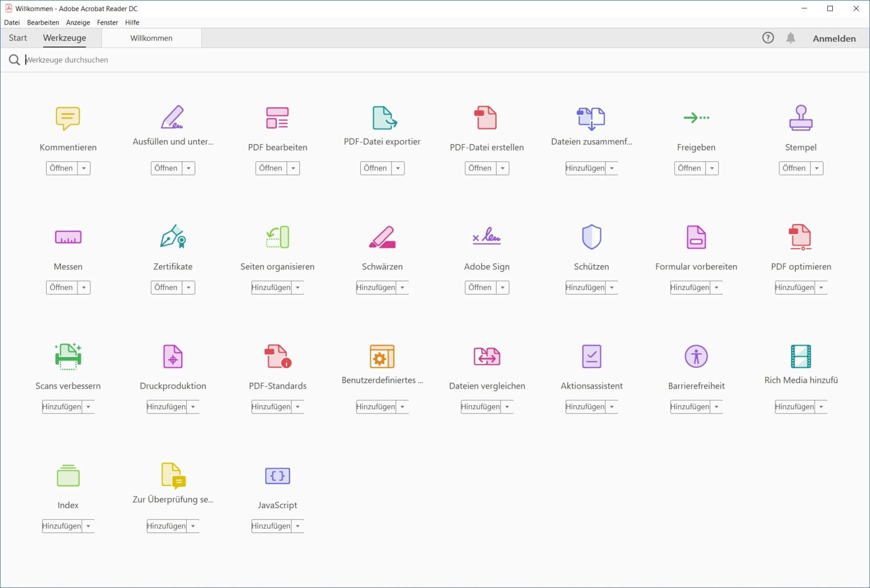Viewport: 870px width, 588px height.
Task: Select the Stempel stamp tool icon
Action: click(800, 118)
